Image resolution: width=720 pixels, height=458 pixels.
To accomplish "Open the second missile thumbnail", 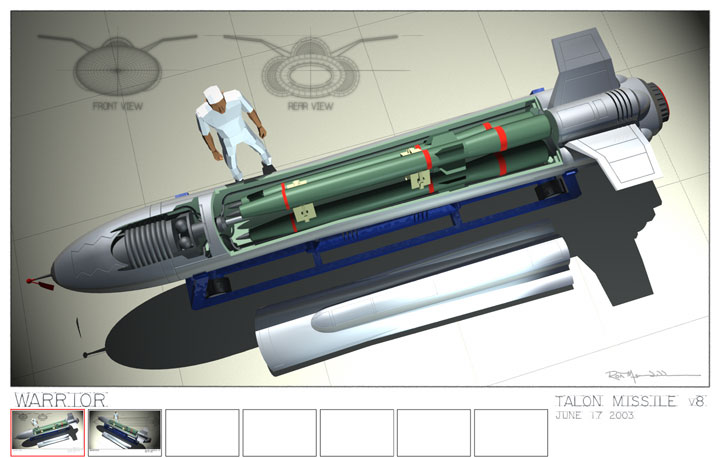I will point(124,432).
